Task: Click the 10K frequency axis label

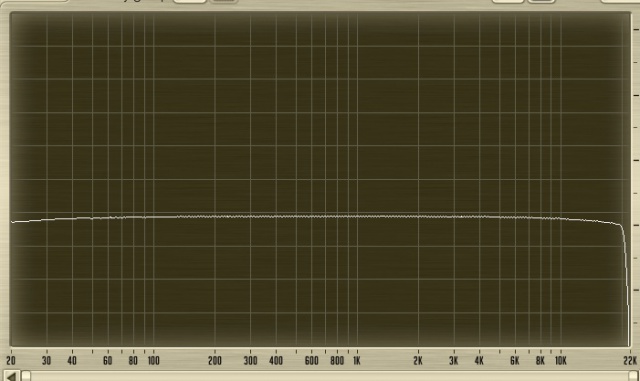Action: click(560, 361)
